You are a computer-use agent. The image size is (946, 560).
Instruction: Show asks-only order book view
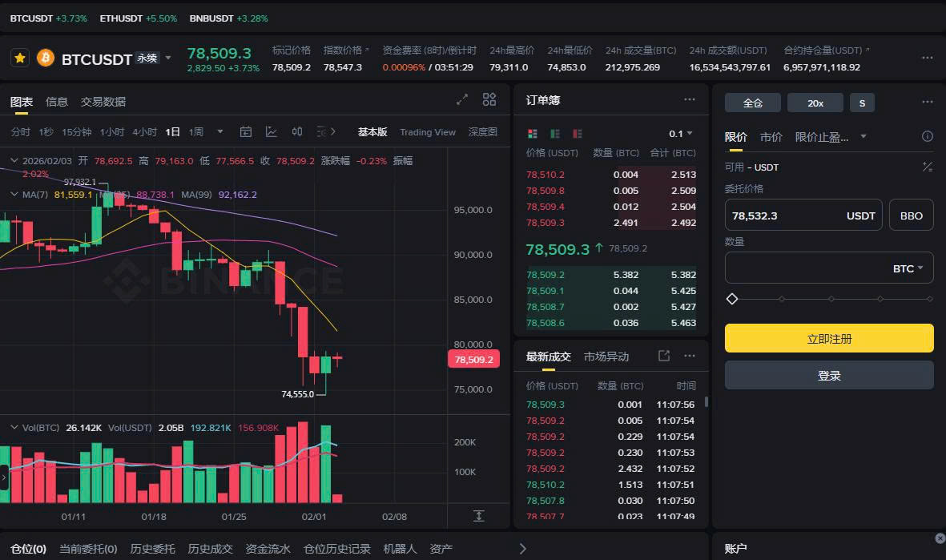click(x=578, y=133)
